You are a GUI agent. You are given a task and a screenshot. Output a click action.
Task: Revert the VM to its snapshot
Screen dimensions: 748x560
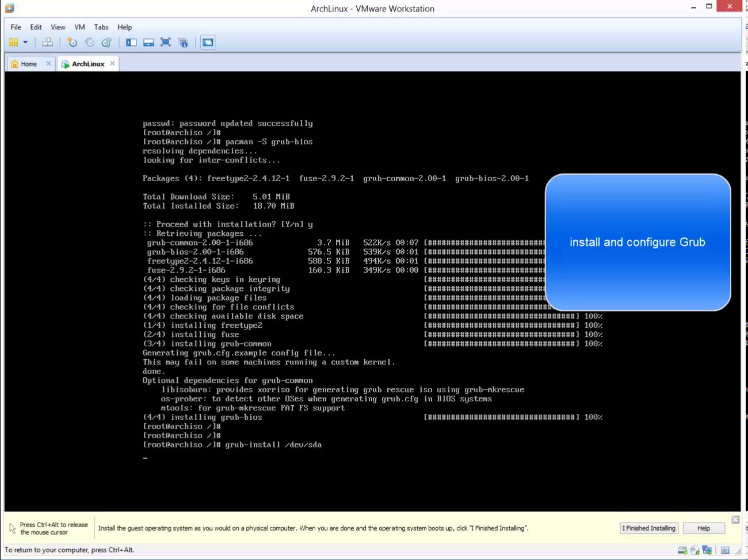pos(89,42)
